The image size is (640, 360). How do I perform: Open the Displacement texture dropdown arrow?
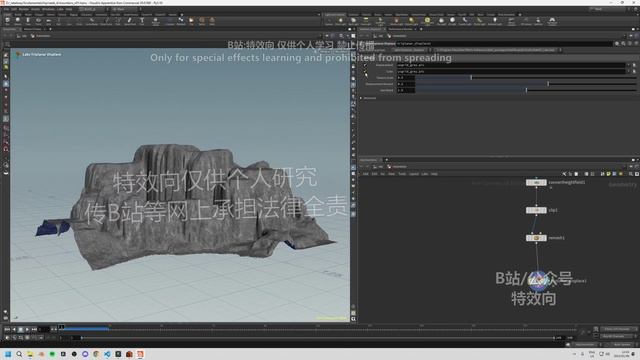(629, 65)
